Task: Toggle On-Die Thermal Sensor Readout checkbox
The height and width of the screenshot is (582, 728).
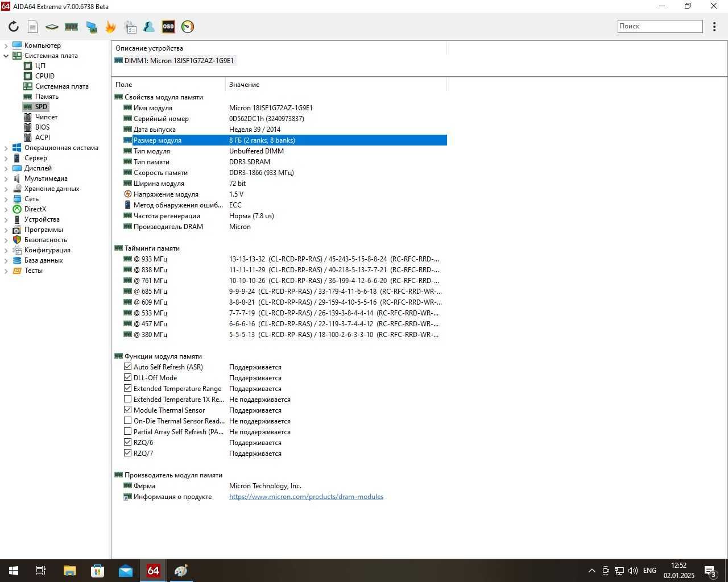Action: click(127, 421)
